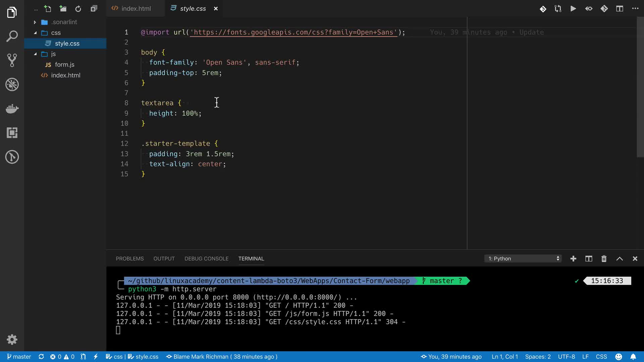The width and height of the screenshot is (644, 362).
Task: Click the New File explorer icon
Action: [48, 9]
